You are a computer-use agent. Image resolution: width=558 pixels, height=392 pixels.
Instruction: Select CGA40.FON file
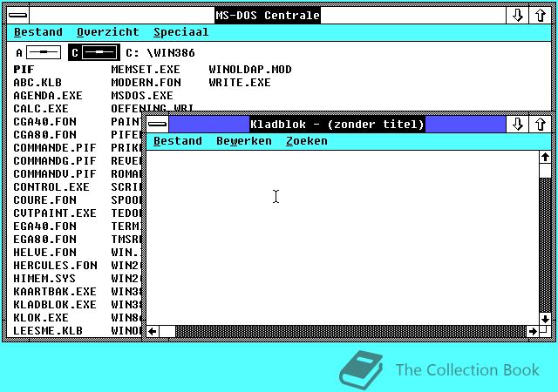point(44,122)
